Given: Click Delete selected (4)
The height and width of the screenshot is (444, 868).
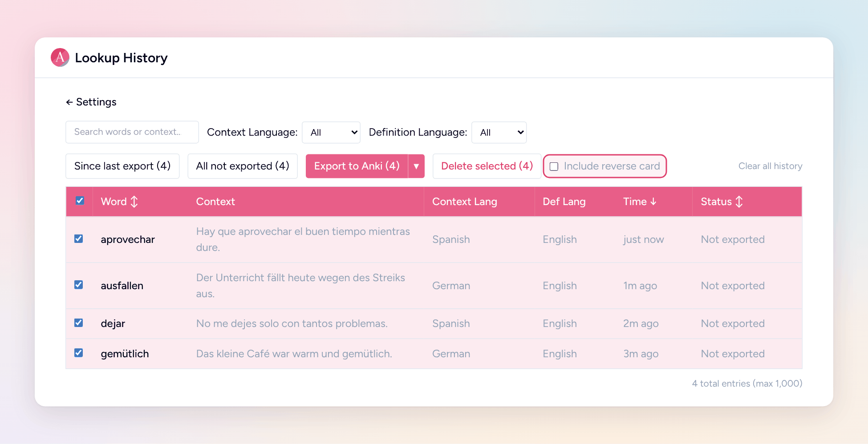Looking at the screenshot, I should point(487,166).
